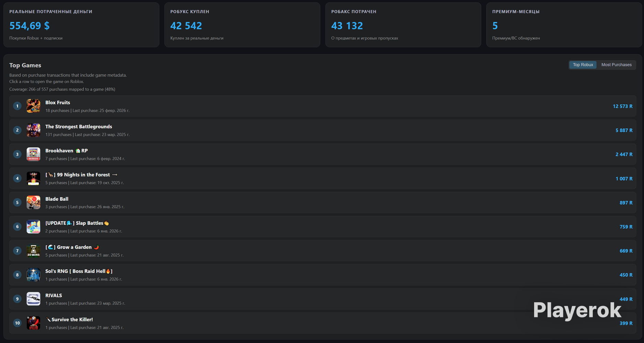Click The Strongest Battlegrounds thumbnail icon
This screenshot has width=644, height=343.
(33, 130)
